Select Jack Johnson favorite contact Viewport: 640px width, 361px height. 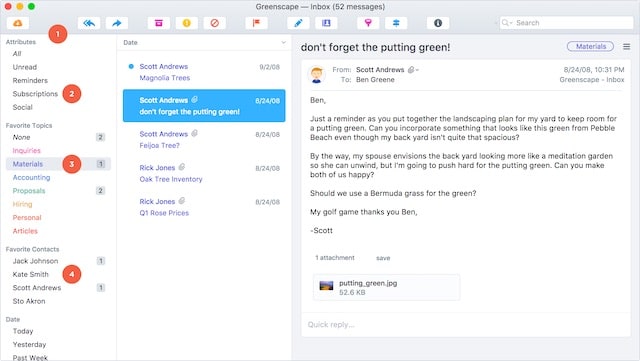[35, 261]
